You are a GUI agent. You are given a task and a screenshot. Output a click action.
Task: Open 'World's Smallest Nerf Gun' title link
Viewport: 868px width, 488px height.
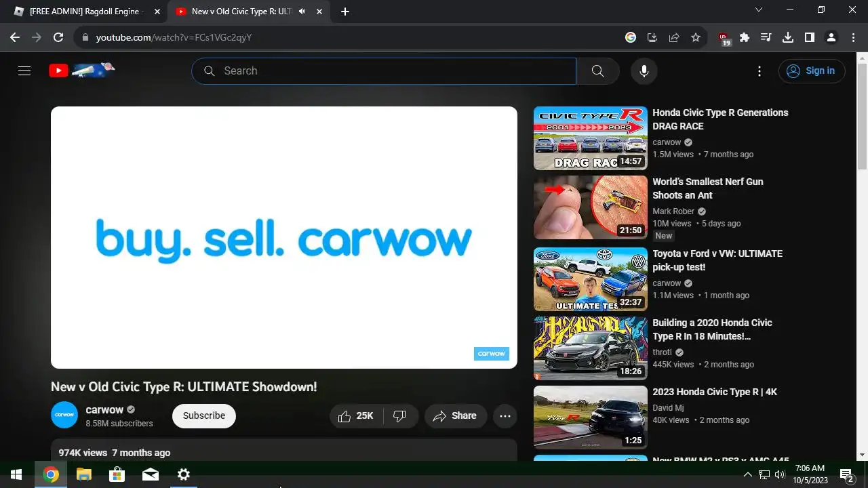(708, 188)
